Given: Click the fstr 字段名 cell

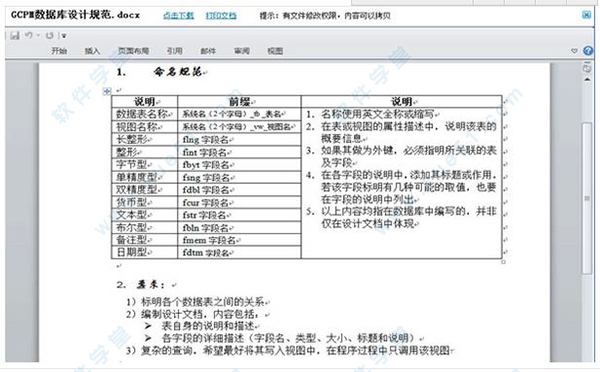Looking at the screenshot, I should pyautogui.click(x=240, y=215).
